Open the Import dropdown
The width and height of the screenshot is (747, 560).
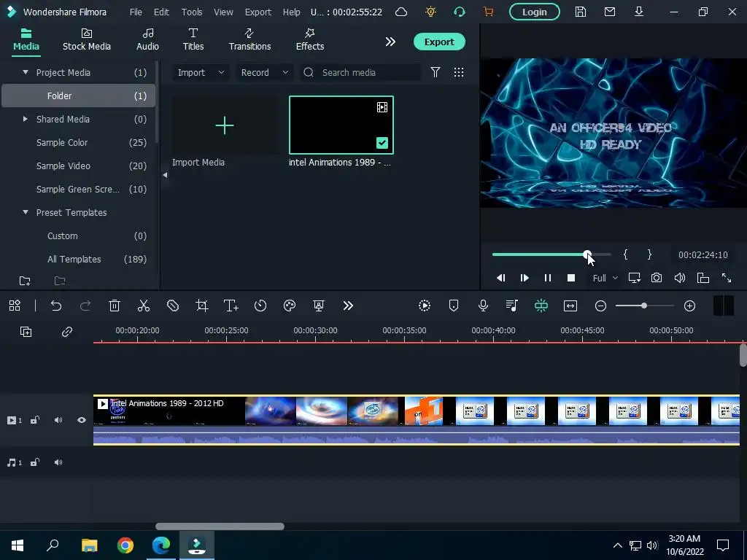click(x=201, y=72)
